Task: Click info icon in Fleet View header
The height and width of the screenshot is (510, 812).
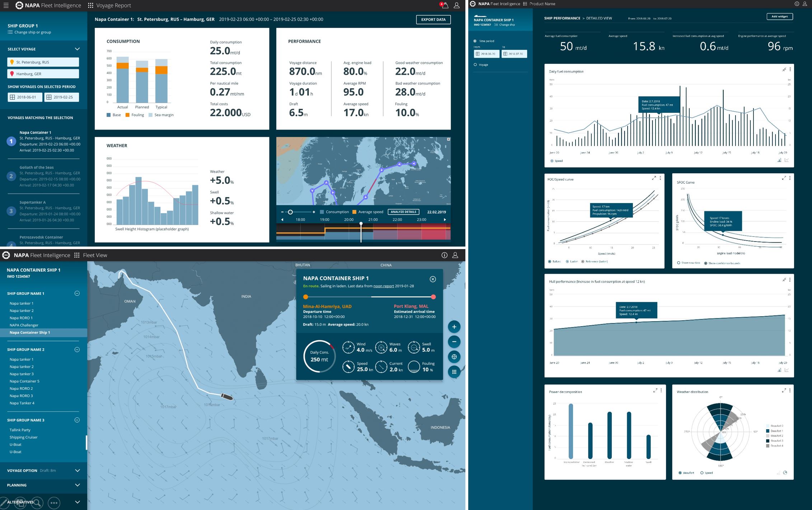Action: pyautogui.click(x=444, y=255)
